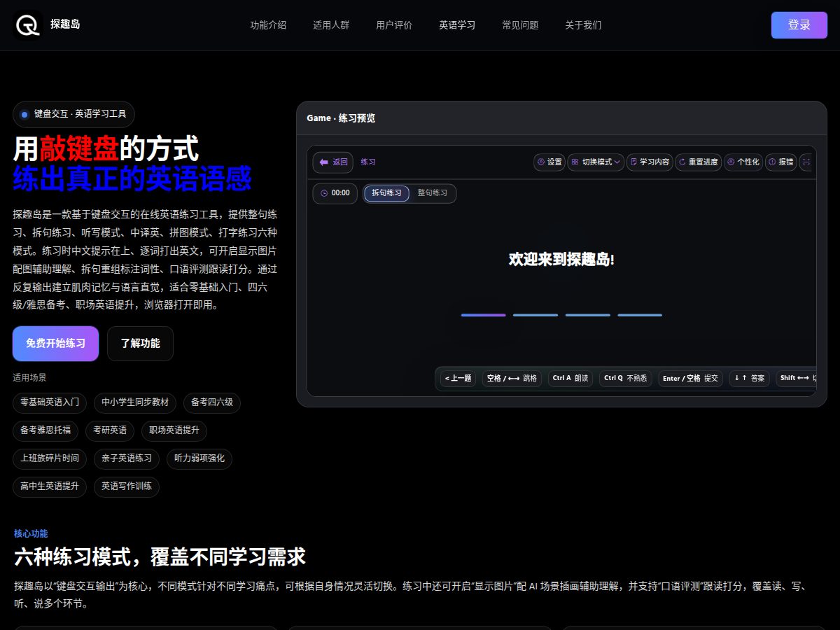Click the 了解功能 button
The image size is (840, 630).
coord(140,344)
